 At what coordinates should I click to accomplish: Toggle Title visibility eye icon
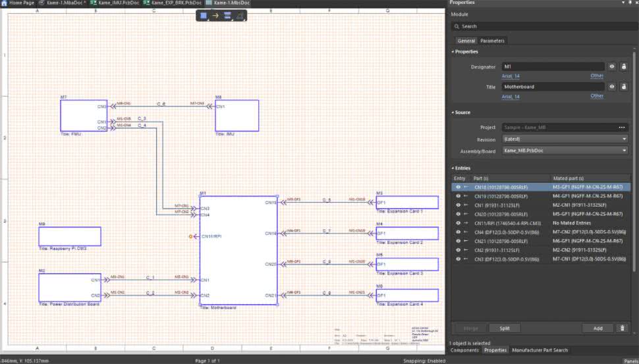[612, 87]
